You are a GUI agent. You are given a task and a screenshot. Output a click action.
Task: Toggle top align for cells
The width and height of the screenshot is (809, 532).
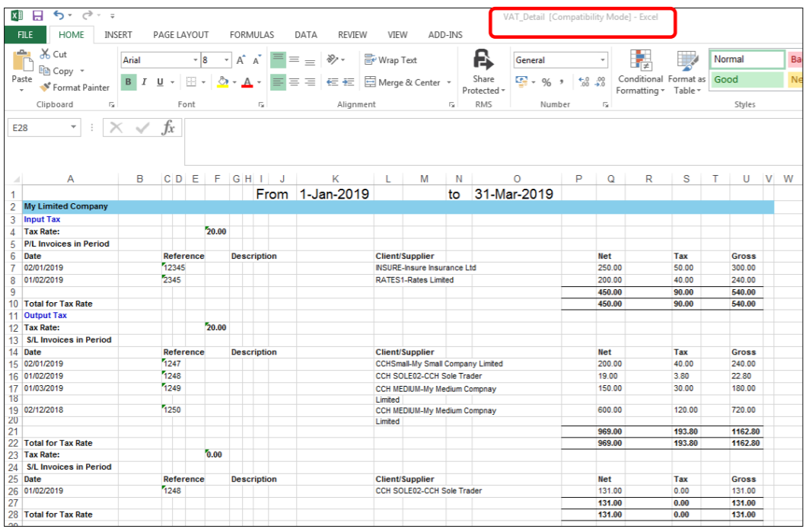(278, 60)
